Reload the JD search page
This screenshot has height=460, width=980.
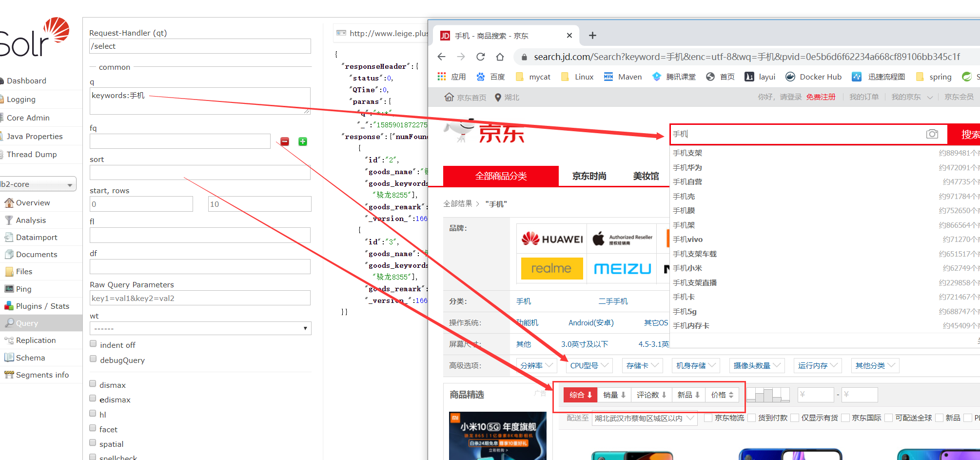[480, 57]
